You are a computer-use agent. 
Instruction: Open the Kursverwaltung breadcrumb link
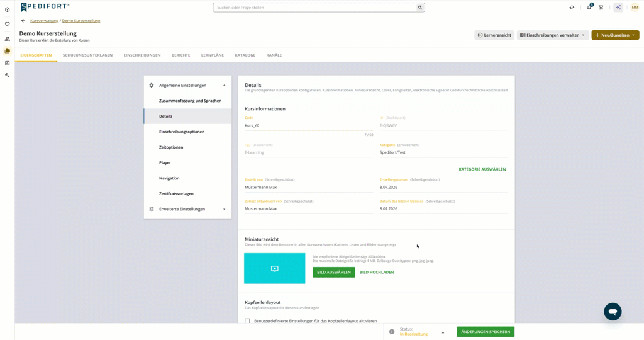click(45, 21)
